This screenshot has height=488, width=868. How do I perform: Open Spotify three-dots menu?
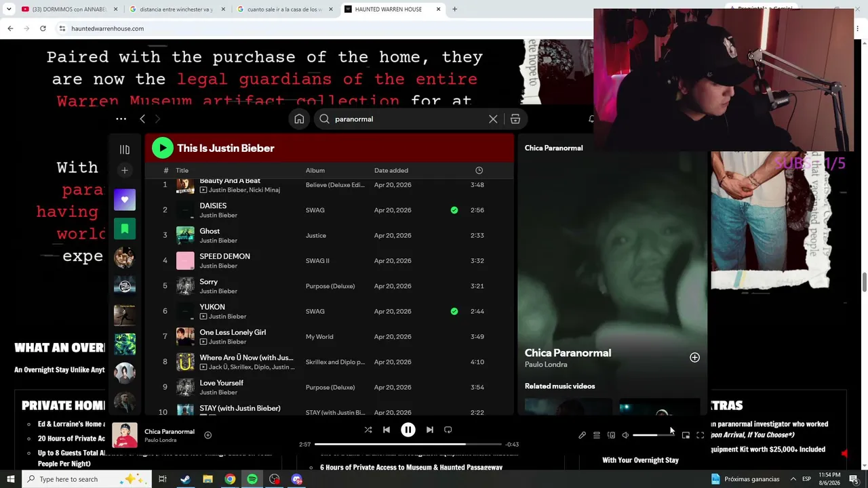click(x=121, y=119)
